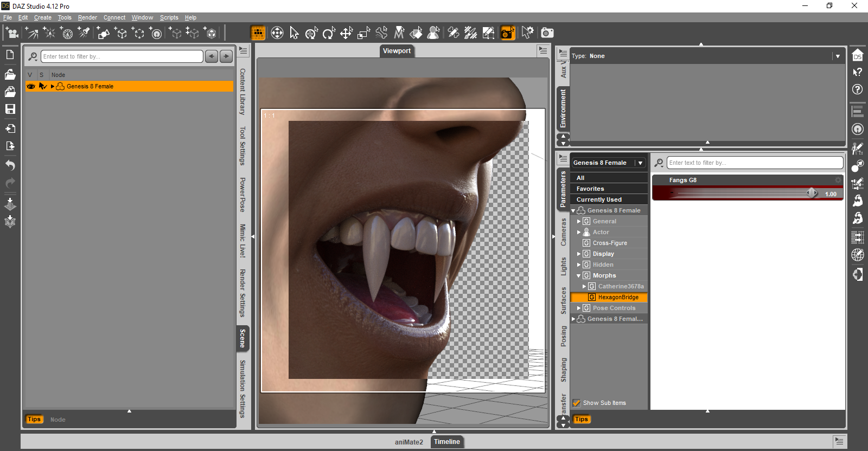Click the Fangs G8 slider handle
The width and height of the screenshot is (868, 451).
(x=812, y=193)
